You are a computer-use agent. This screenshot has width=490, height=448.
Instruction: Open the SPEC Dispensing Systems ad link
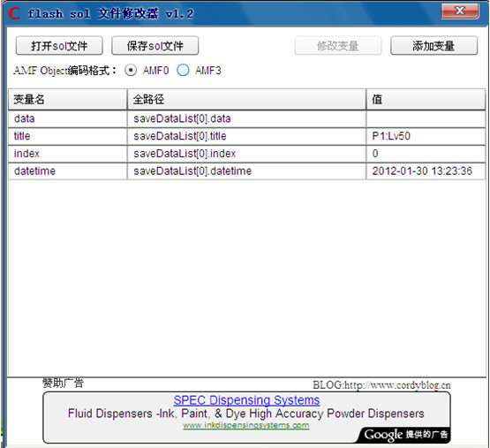(x=246, y=400)
